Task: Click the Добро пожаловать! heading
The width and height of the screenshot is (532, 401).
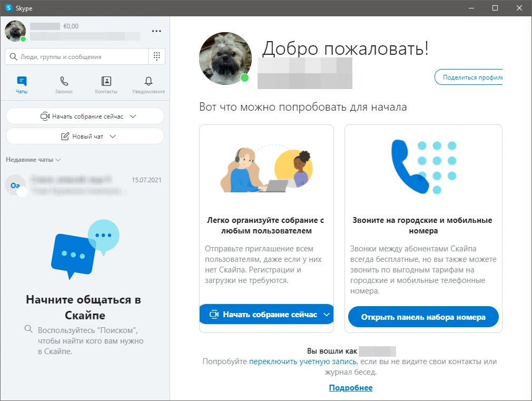Action: tap(346, 48)
